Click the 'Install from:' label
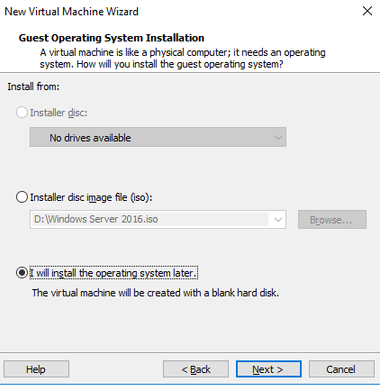Viewport: 380px width, 391px height. (33, 87)
